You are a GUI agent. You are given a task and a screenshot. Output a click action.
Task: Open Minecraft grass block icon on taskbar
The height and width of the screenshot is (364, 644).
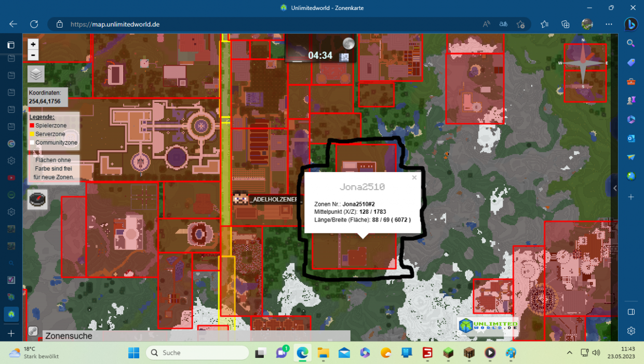[448, 353]
